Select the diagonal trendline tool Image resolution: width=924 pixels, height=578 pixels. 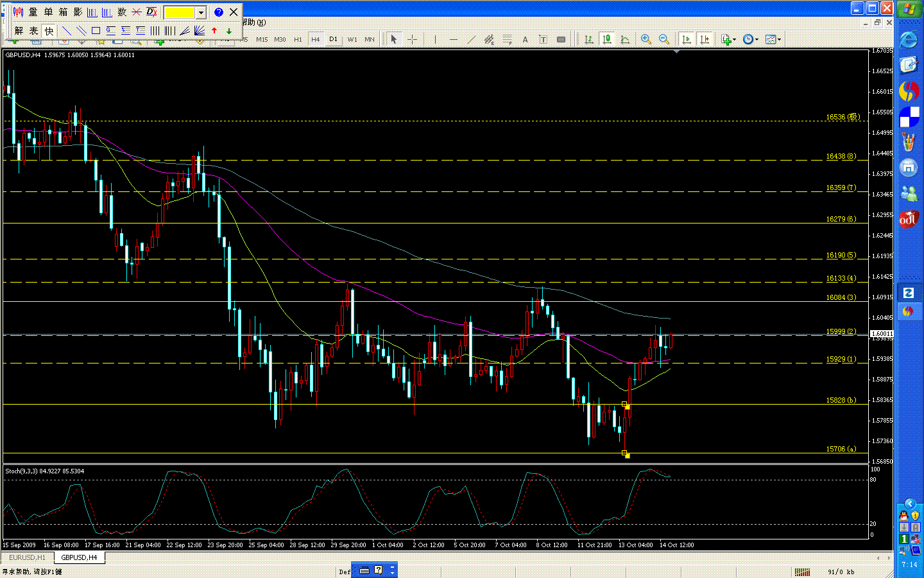(471, 40)
